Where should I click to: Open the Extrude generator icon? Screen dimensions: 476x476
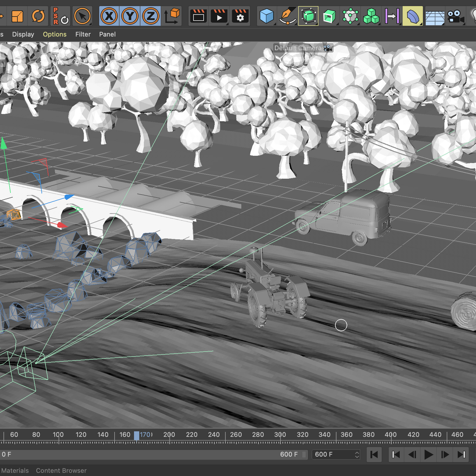coord(330,16)
